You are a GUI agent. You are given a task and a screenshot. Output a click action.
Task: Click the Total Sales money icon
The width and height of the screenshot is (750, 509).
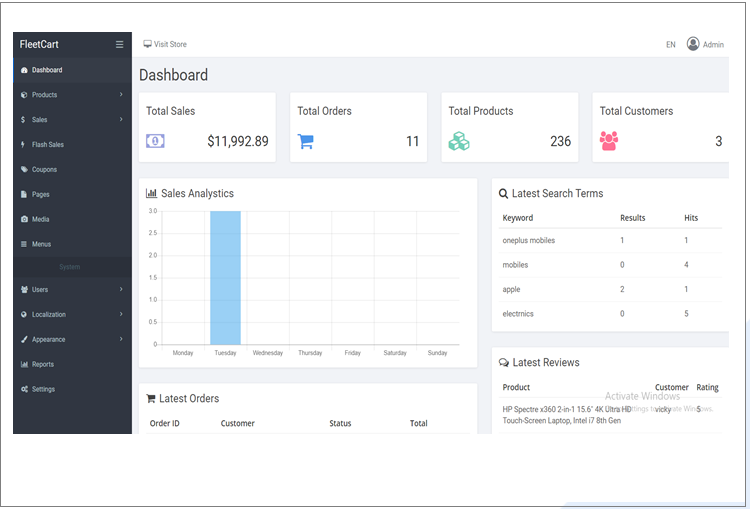[x=155, y=141]
